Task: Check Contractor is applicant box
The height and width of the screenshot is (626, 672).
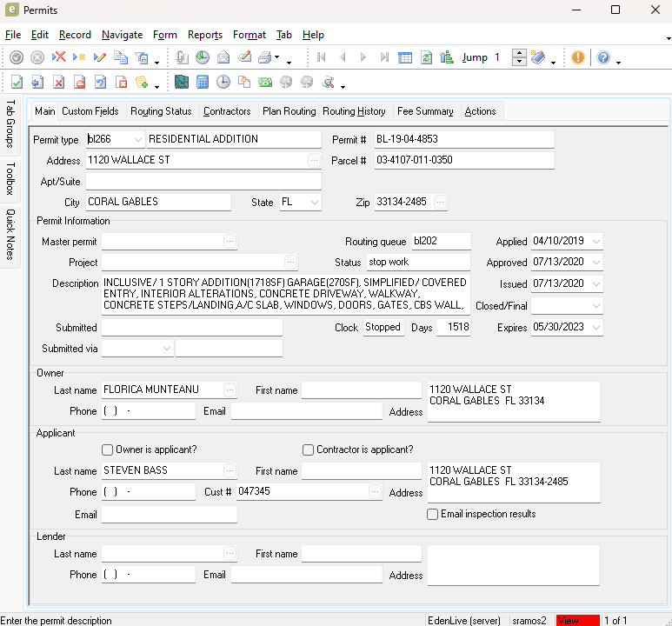Action: (308, 450)
